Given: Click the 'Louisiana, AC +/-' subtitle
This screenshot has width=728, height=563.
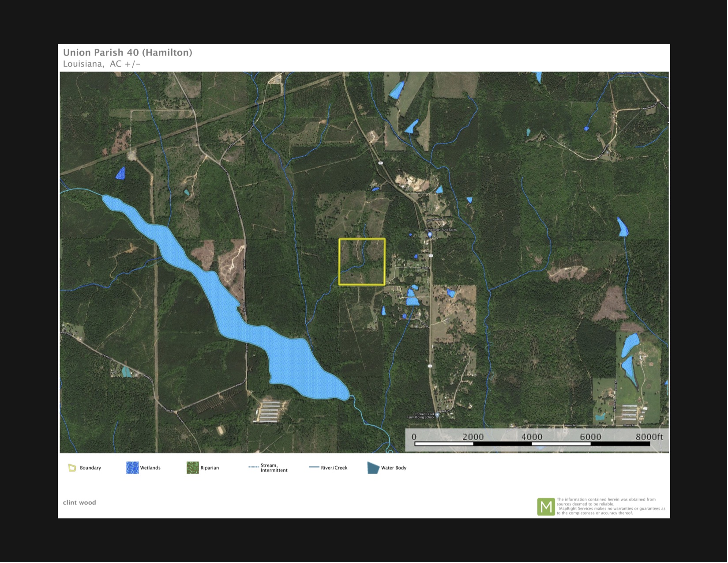Looking at the screenshot, I should click(x=101, y=64).
